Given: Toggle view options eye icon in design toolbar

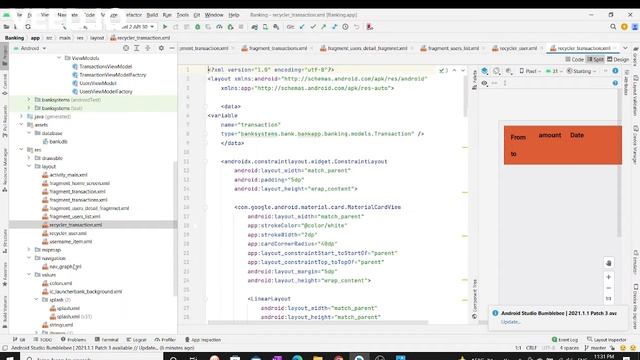Looking at the screenshot, I should [x=484, y=83].
